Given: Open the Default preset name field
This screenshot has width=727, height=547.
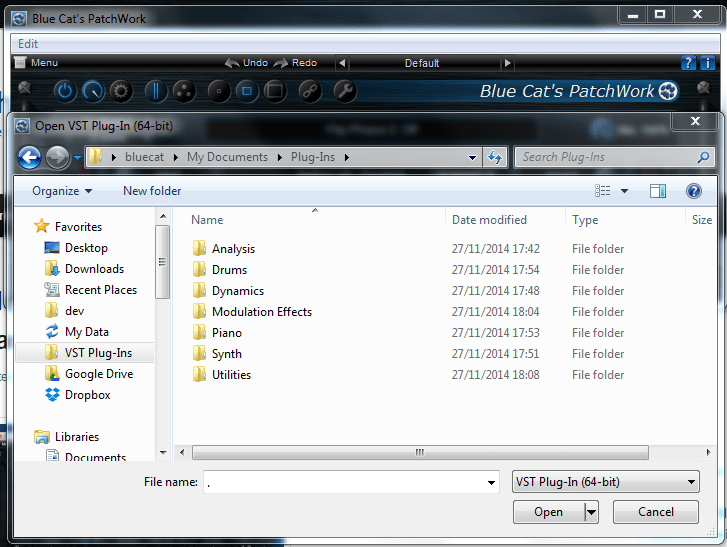Looking at the screenshot, I should [x=422, y=63].
